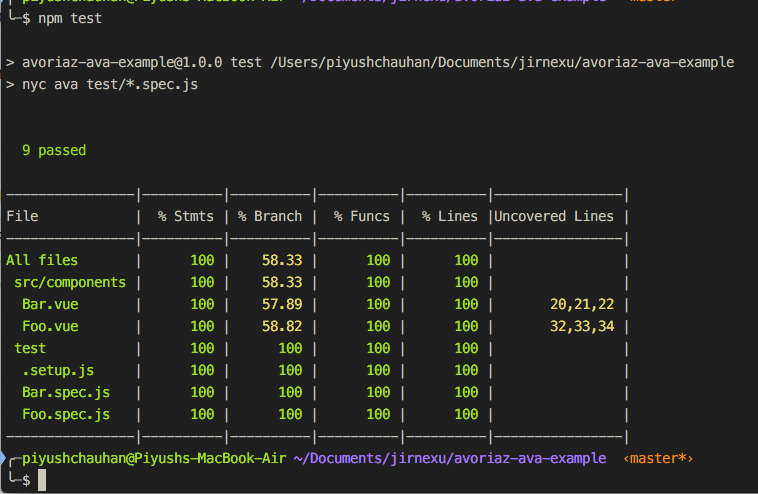
Task: Select the 'src/components' row label
Action: pos(70,282)
